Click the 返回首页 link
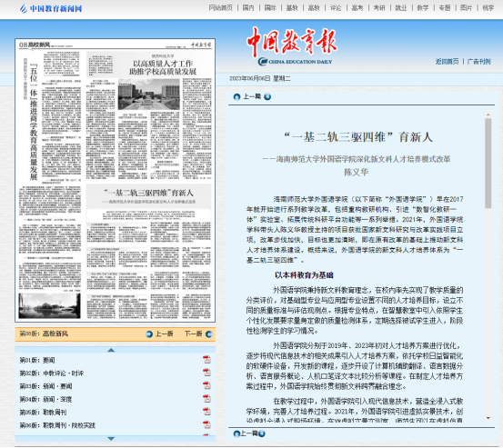Image resolution: width=503 pixels, height=448 pixels. pyautogui.click(x=447, y=62)
